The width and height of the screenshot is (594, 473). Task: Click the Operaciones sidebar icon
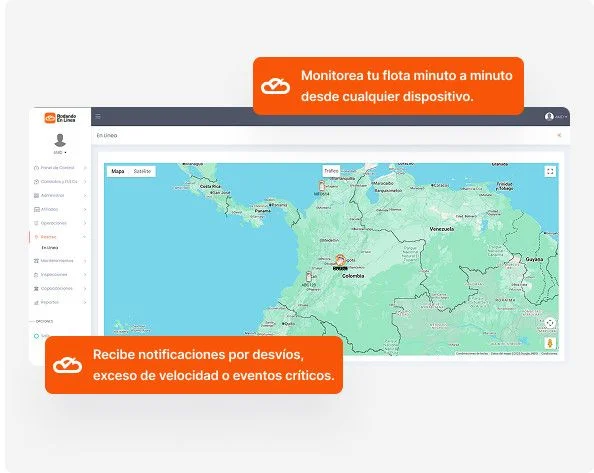point(36,223)
